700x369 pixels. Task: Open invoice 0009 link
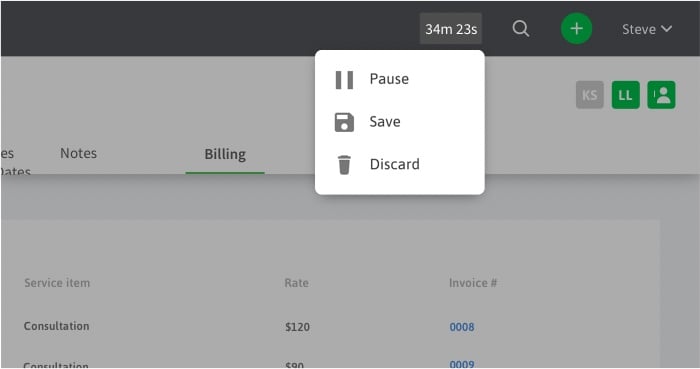coord(462,364)
